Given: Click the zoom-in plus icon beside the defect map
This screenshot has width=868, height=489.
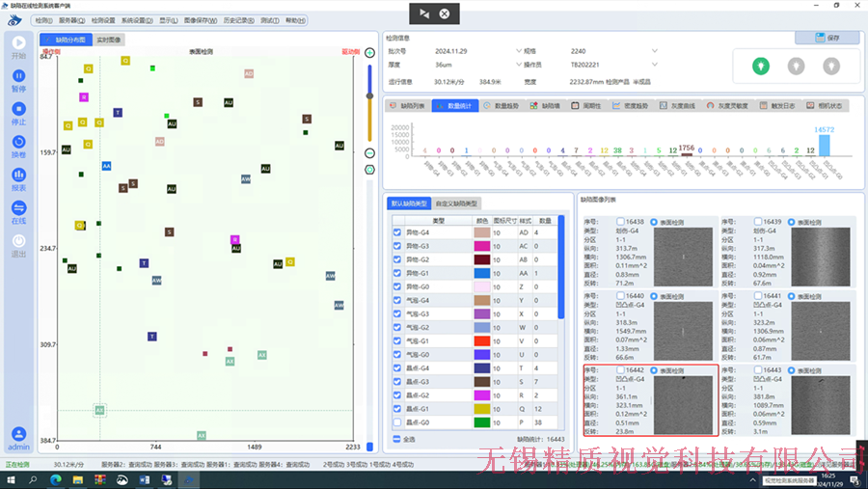Looking at the screenshot, I should [x=369, y=52].
